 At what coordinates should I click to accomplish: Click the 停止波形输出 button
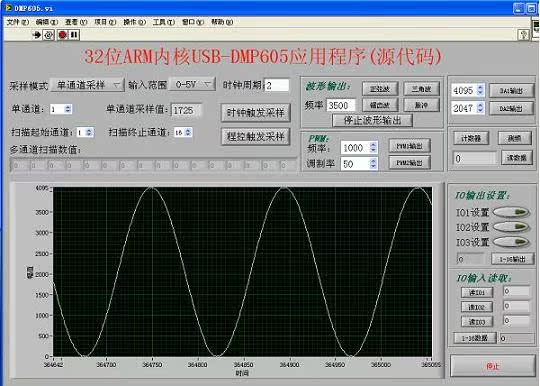372,121
